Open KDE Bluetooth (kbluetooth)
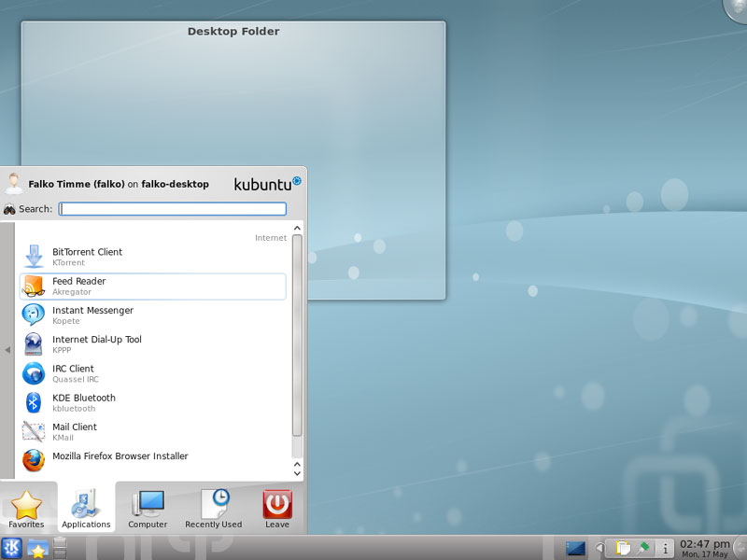Image resolution: width=747 pixels, height=560 pixels. (152, 402)
